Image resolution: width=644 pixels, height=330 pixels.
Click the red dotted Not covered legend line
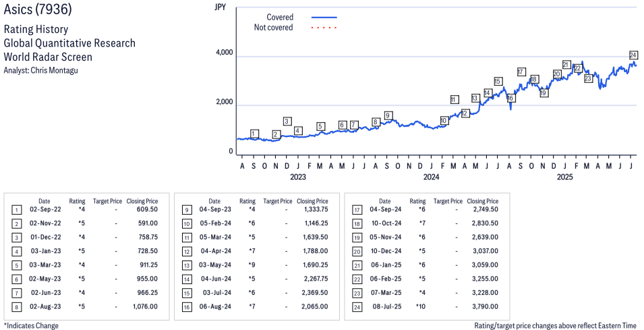point(324,28)
